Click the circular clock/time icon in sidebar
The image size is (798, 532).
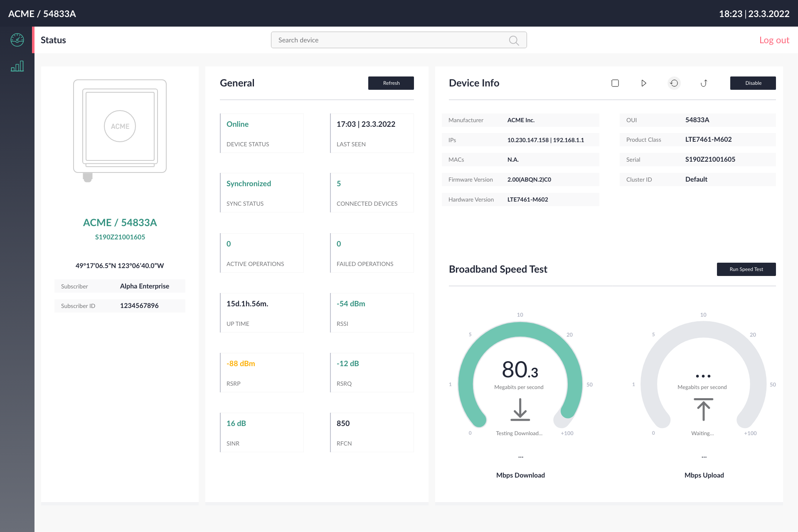pyautogui.click(x=17, y=40)
